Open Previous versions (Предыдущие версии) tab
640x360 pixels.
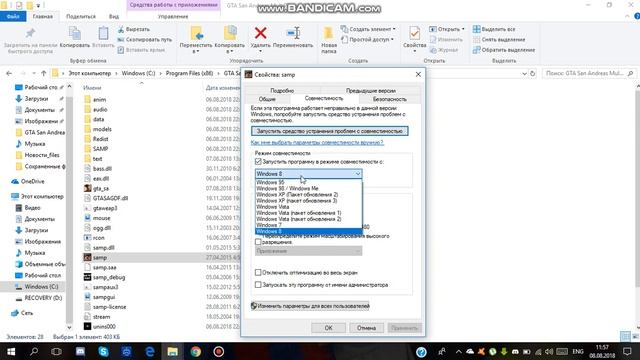tap(371, 90)
